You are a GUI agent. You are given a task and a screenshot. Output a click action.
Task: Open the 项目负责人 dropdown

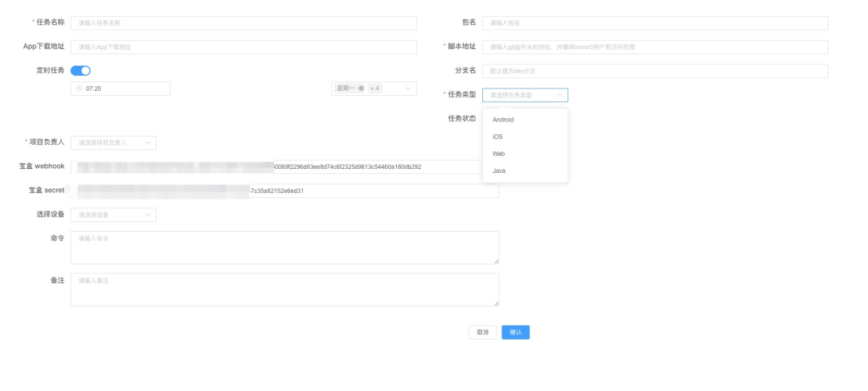point(113,143)
